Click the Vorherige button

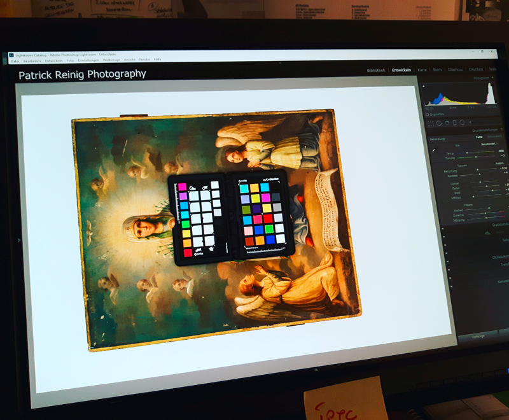click(478, 335)
